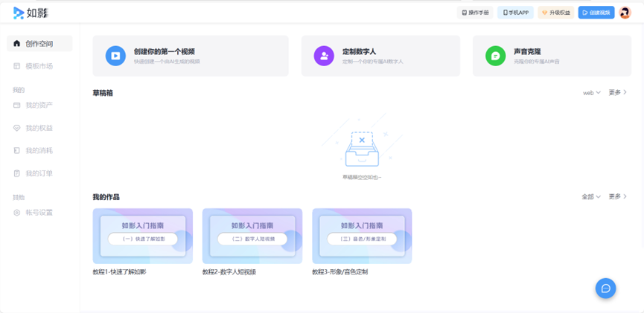
Task: Open the 操作手册 manual
Action: tap(475, 13)
